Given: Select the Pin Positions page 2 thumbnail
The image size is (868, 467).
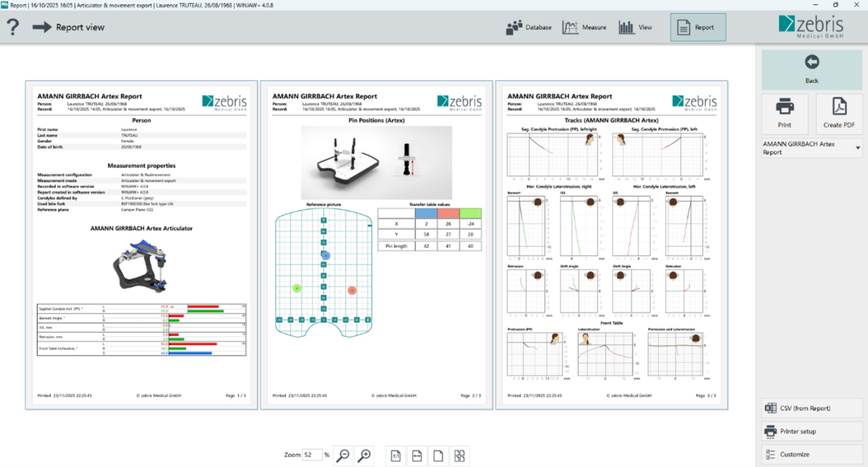Looking at the screenshot, I should tap(376, 245).
